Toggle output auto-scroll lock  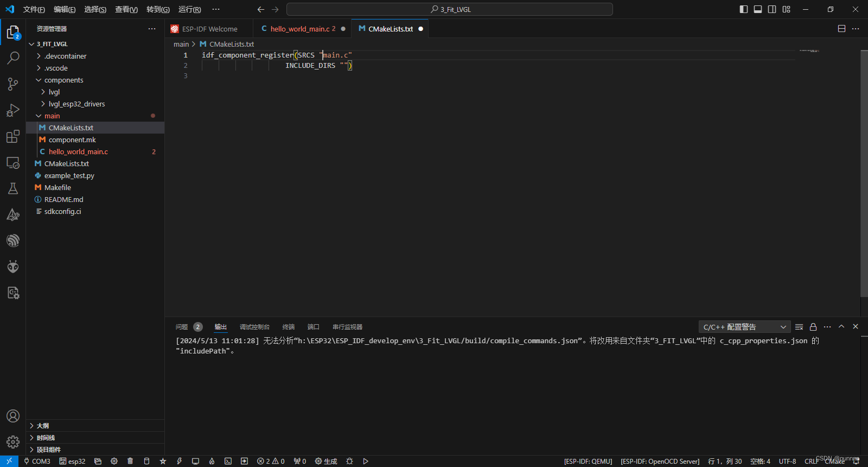coord(813,327)
